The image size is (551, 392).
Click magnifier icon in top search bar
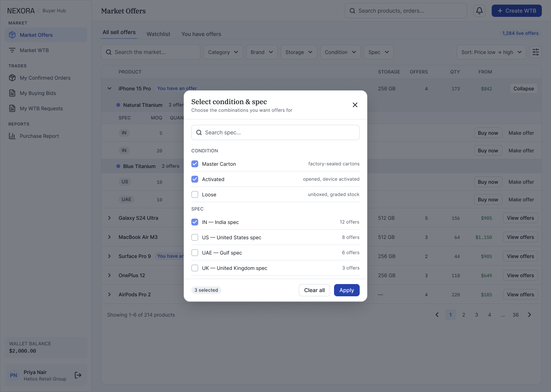352,11
